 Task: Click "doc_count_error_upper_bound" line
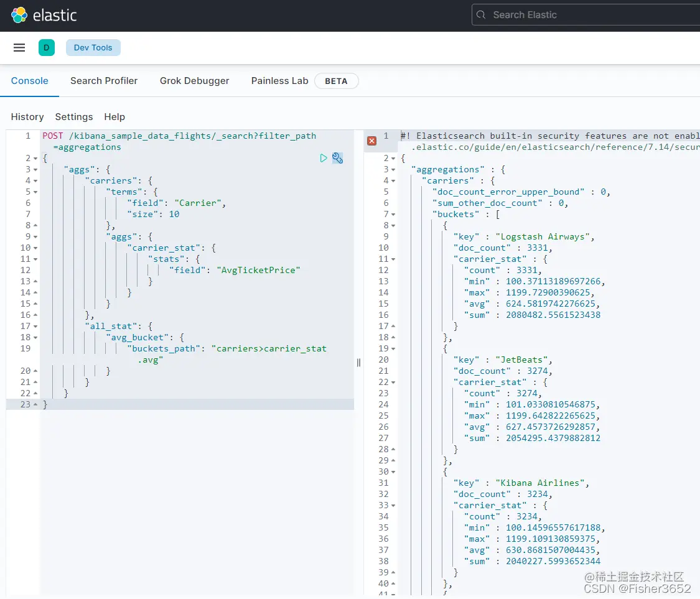pos(521,192)
